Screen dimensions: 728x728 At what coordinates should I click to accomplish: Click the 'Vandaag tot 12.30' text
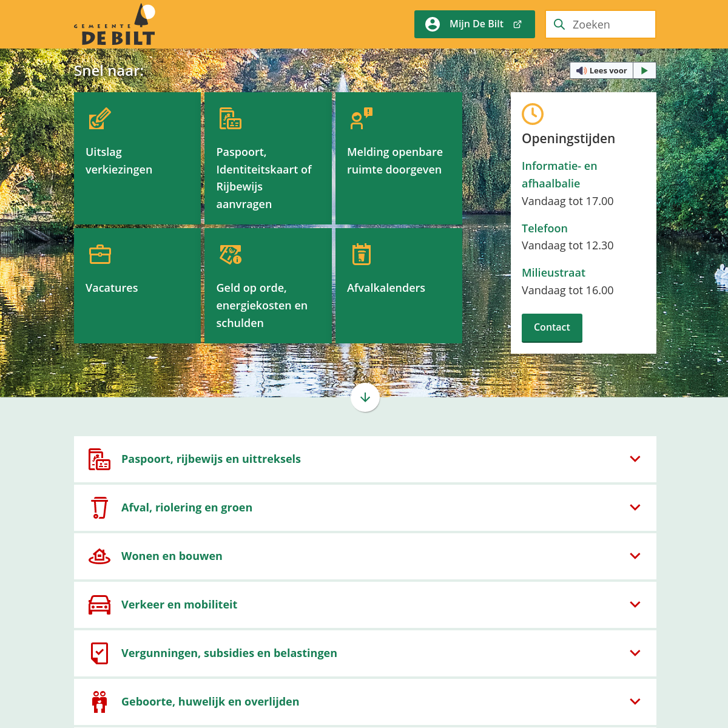coord(568,246)
